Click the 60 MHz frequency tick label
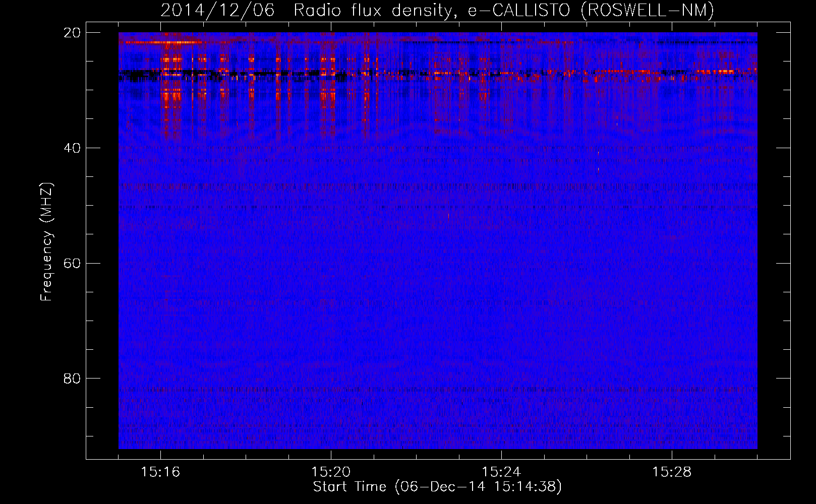816x504 pixels. coord(72,264)
